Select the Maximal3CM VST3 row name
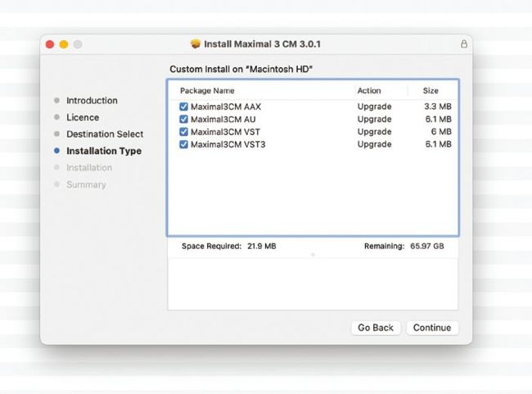The height and width of the screenshot is (394, 532). 228,144
